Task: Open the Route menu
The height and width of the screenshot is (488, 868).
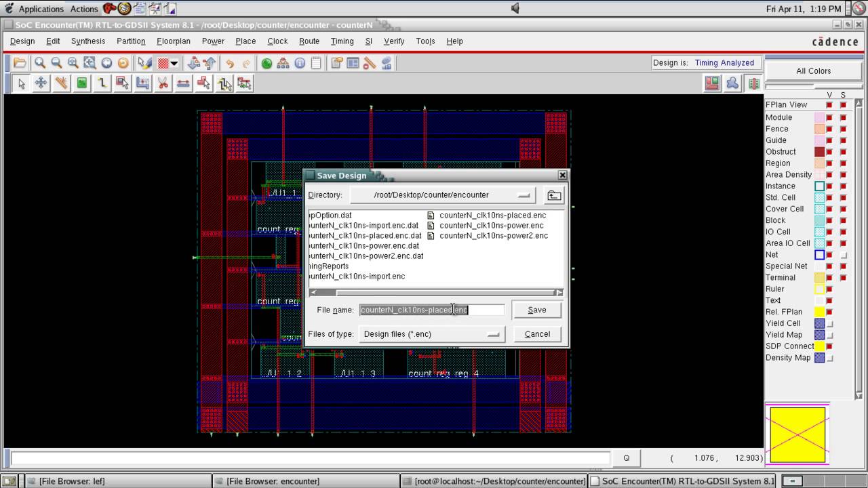Action: click(309, 41)
